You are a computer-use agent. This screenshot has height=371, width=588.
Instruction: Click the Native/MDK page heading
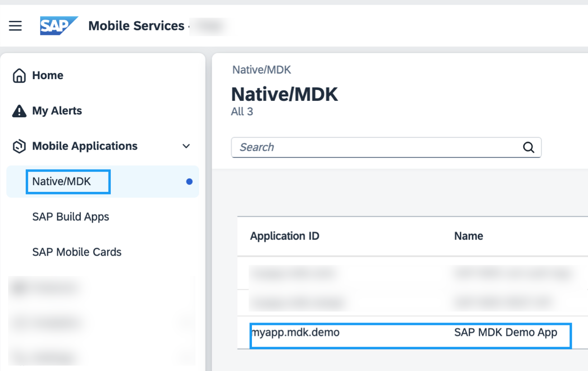tap(285, 95)
